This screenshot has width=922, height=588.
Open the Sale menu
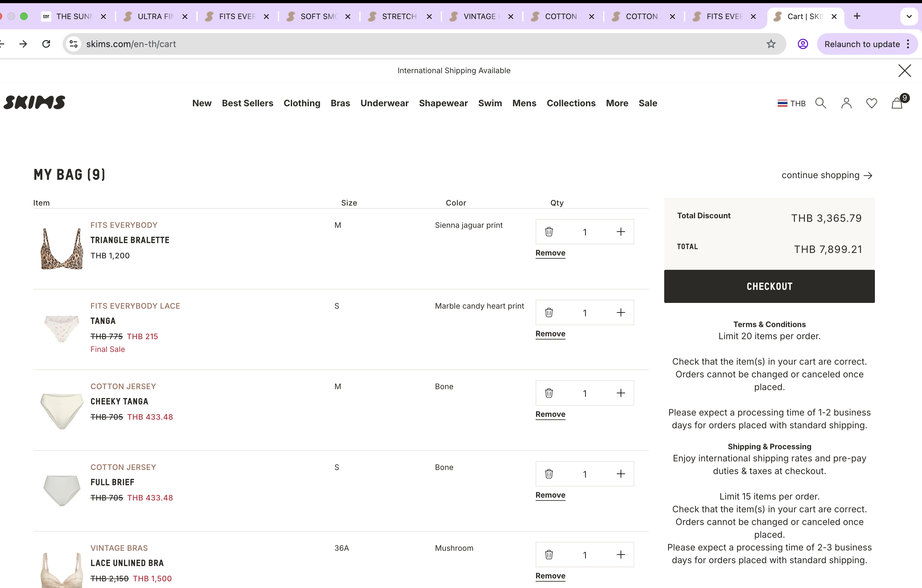pos(648,103)
